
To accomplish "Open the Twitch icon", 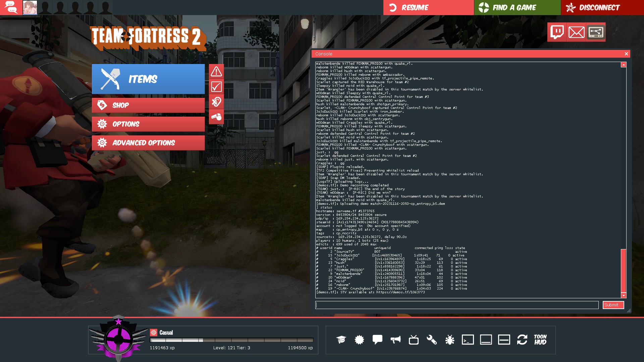I will tap(557, 32).
